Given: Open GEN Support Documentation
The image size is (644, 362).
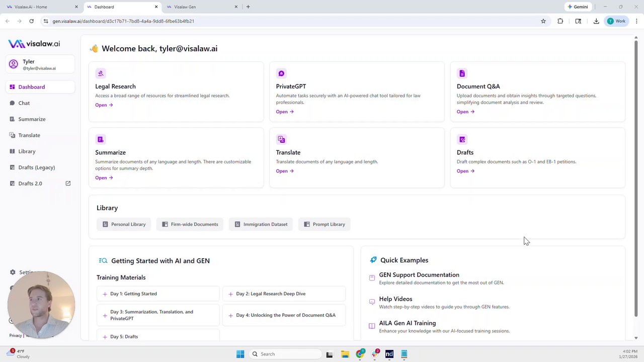Looking at the screenshot, I should click(419, 275).
